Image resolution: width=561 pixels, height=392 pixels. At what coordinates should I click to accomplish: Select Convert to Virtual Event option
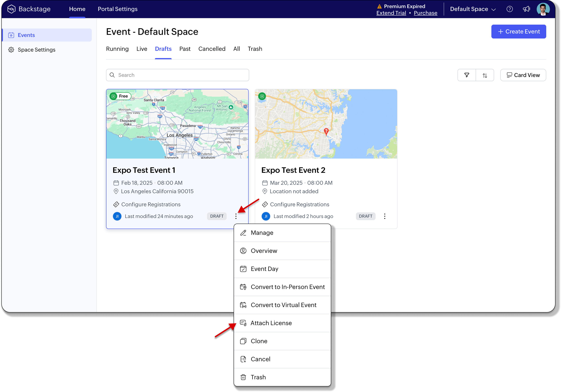283,305
